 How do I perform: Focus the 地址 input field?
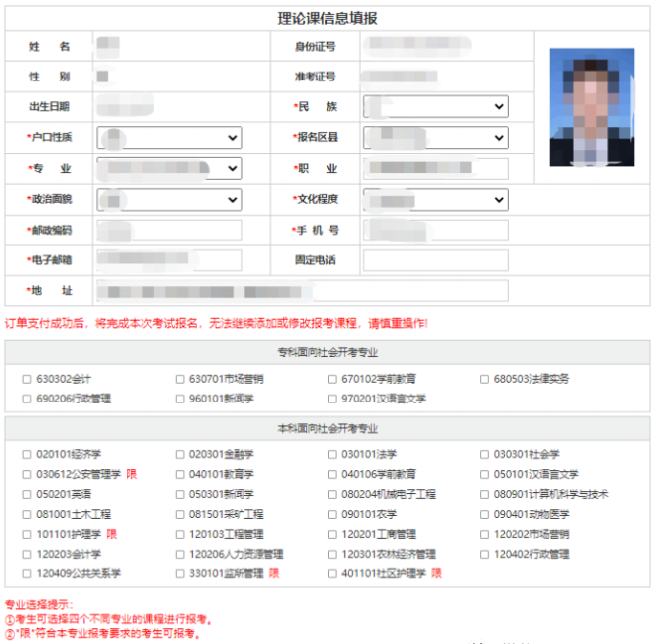303,291
